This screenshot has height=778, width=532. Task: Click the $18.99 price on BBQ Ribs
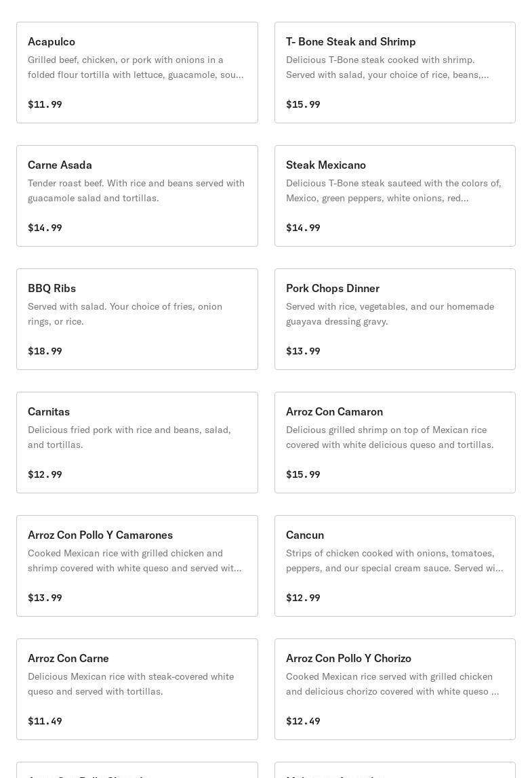45,351
